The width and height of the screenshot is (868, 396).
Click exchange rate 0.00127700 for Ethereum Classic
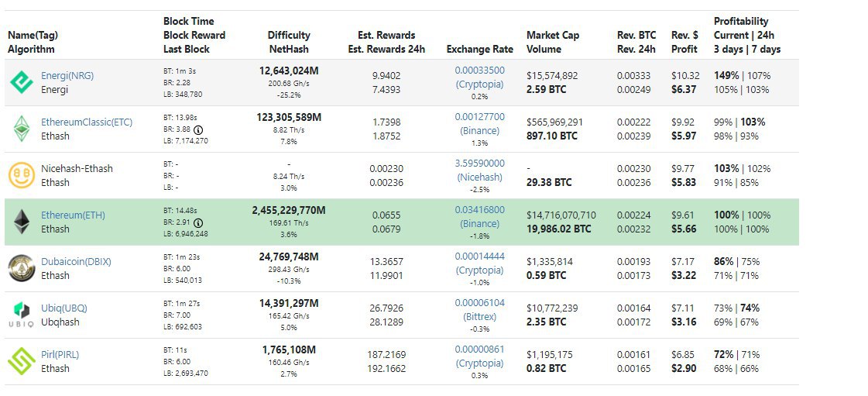(x=480, y=117)
